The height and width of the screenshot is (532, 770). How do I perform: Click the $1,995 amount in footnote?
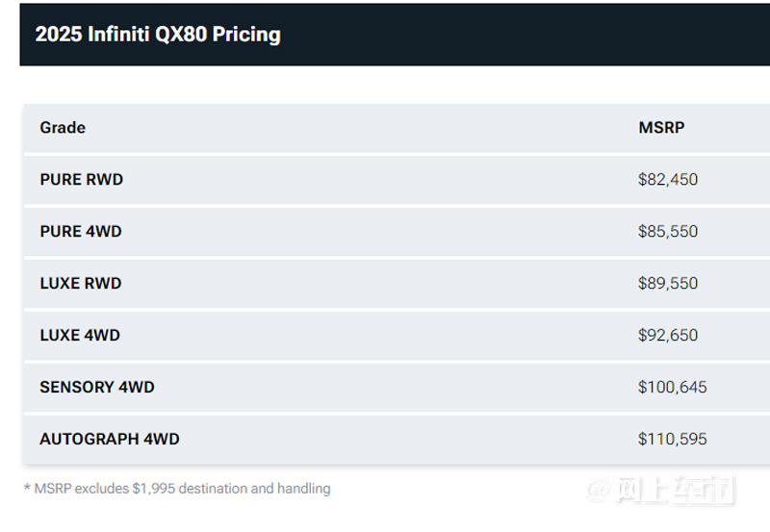153,489
